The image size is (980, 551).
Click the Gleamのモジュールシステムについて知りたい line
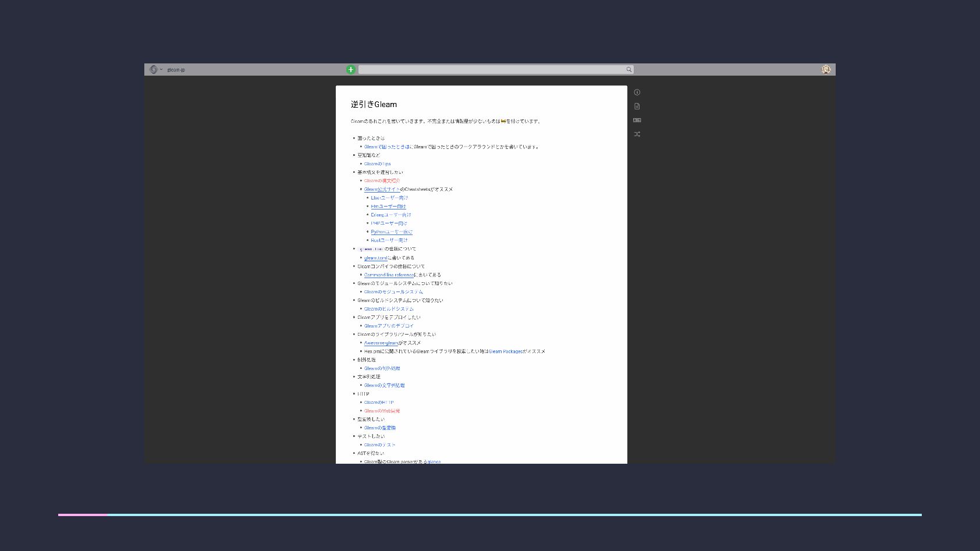[404, 283]
